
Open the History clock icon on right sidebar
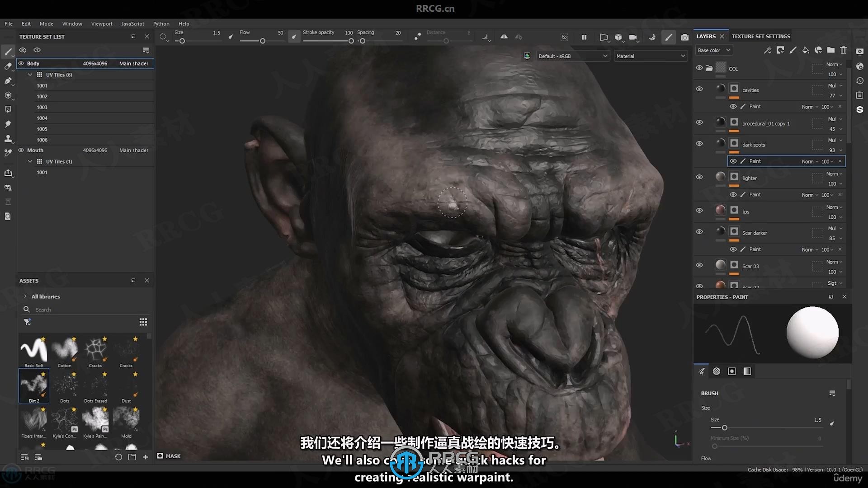point(860,81)
